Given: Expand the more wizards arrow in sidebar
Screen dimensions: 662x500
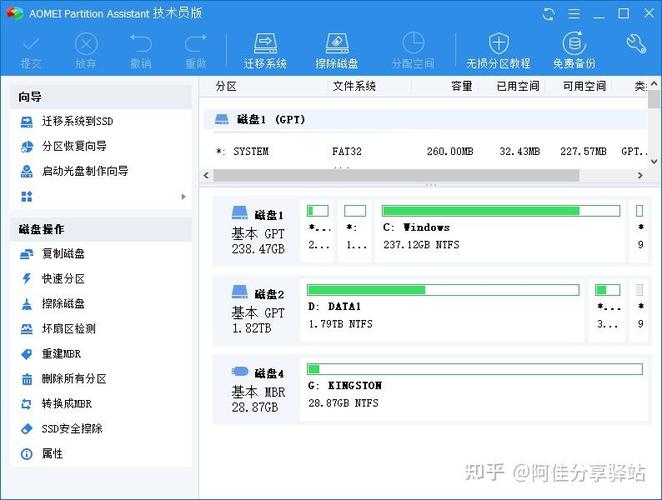Looking at the screenshot, I should (x=183, y=196).
